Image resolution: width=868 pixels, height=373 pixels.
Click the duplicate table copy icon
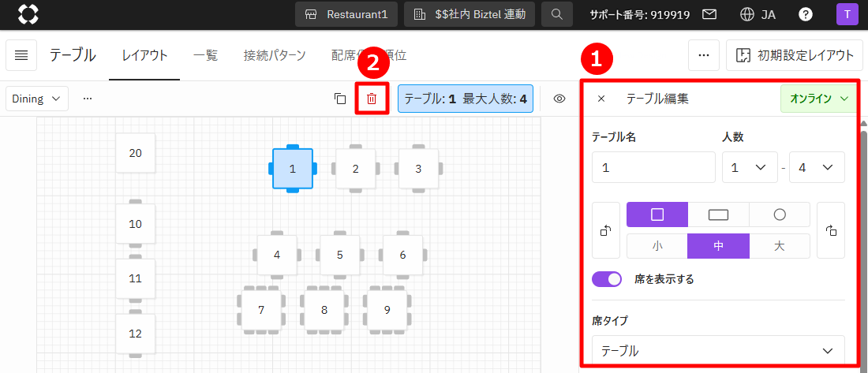tap(340, 99)
